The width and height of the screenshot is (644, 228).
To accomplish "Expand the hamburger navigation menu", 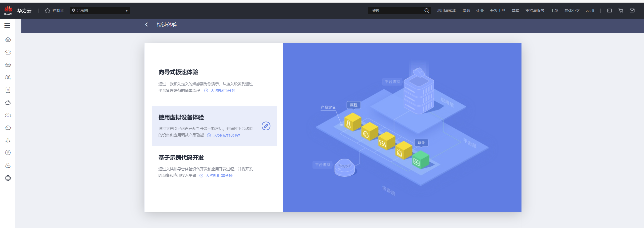I will click(7, 25).
